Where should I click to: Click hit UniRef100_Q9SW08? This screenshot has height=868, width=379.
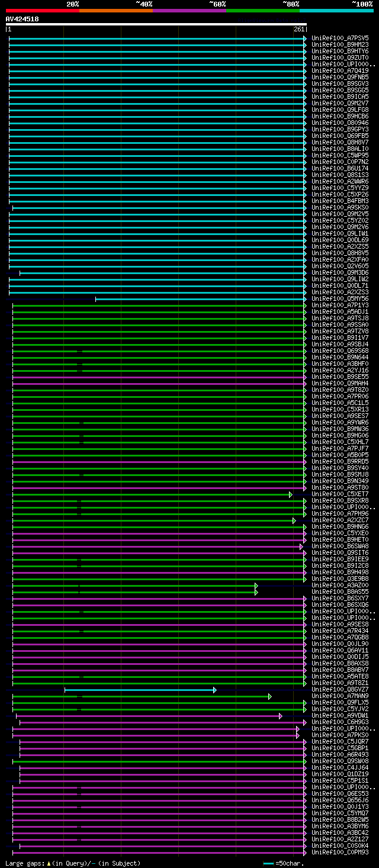[340, 761]
